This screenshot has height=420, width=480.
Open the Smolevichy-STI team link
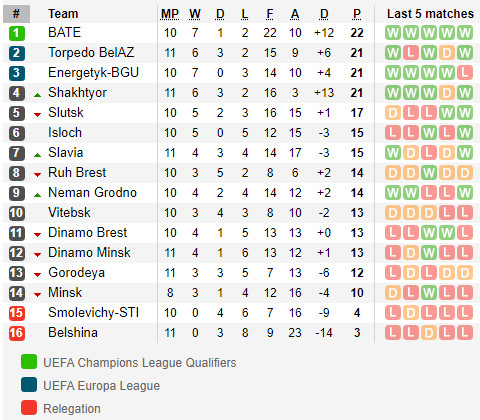pyautogui.click(x=94, y=312)
